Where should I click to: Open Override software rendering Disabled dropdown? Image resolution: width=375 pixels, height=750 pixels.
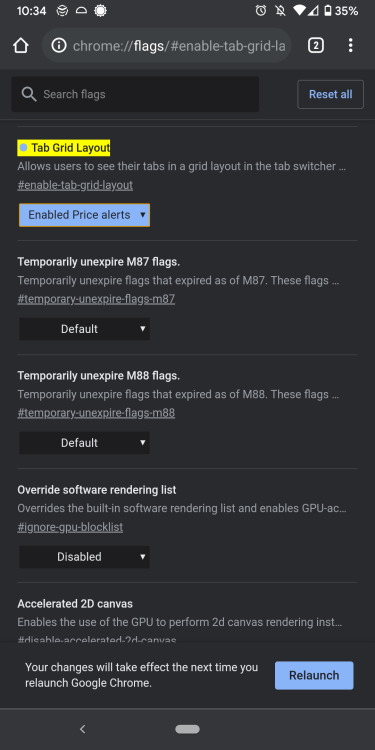click(x=84, y=557)
